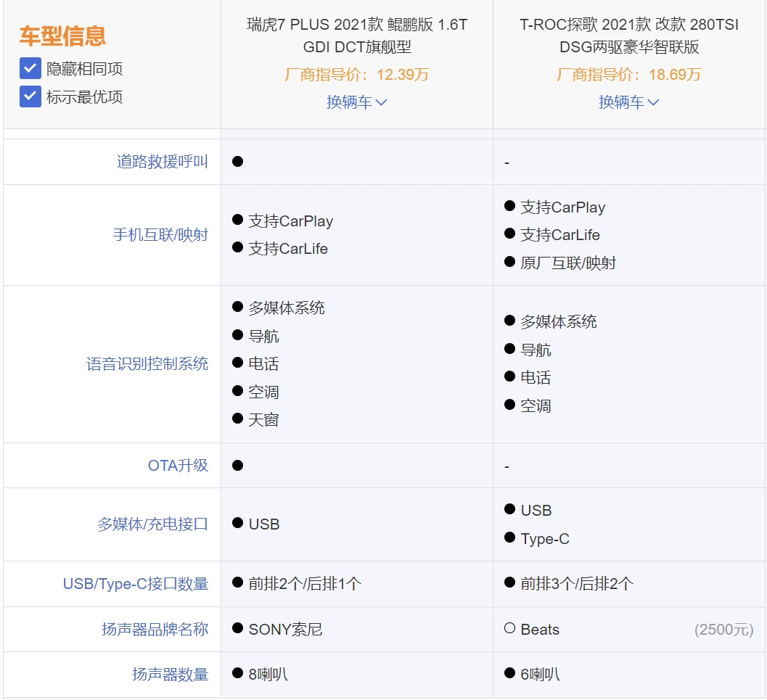Toggle the 标示最优项 checkbox
The width and height of the screenshot is (767, 700).
[30, 96]
